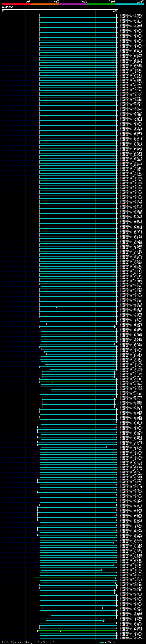Open the UniRef100_Q4DM40 short hit
146x644 pixels.
131,608
